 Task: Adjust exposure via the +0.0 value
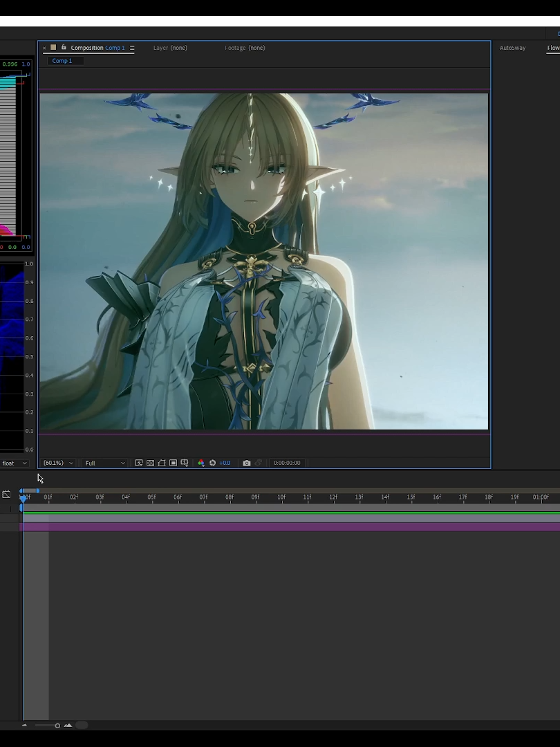tap(225, 463)
